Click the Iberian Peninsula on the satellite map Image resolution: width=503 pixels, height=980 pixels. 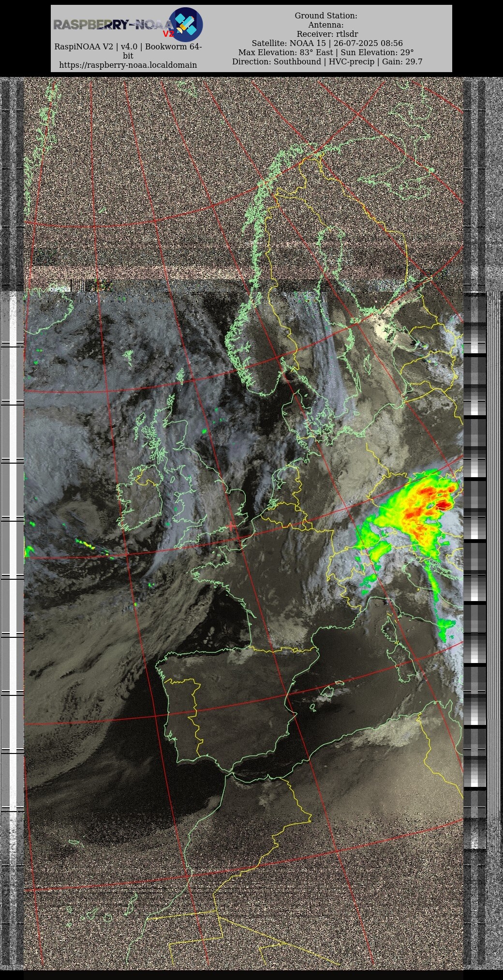click(232, 709)
